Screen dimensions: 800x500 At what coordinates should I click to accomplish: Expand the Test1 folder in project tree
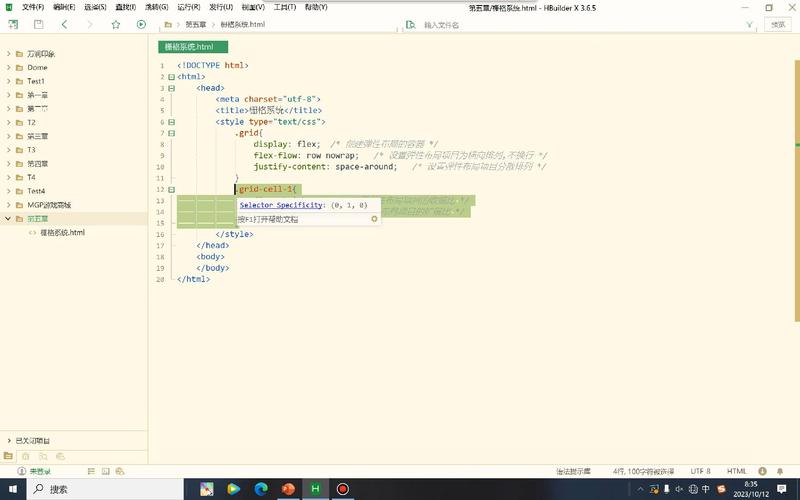[8, 81]
